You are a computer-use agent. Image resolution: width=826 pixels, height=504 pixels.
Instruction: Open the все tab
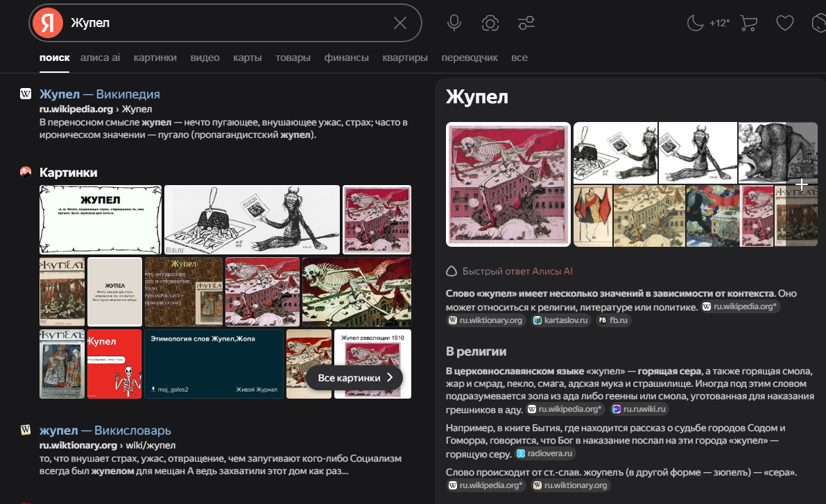pos(519,58)
